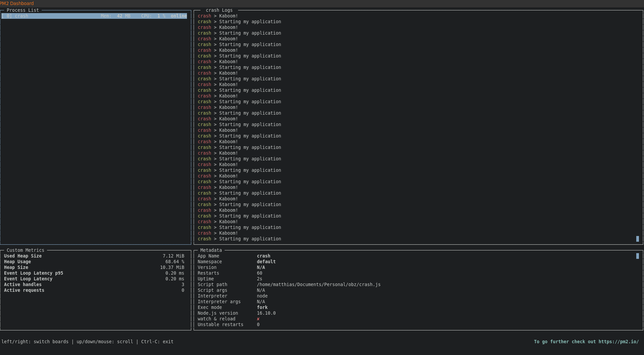Click the Active requests metric label
This screenshot has height=355, width=644.
pyautogui.click(x=24, y=290)
